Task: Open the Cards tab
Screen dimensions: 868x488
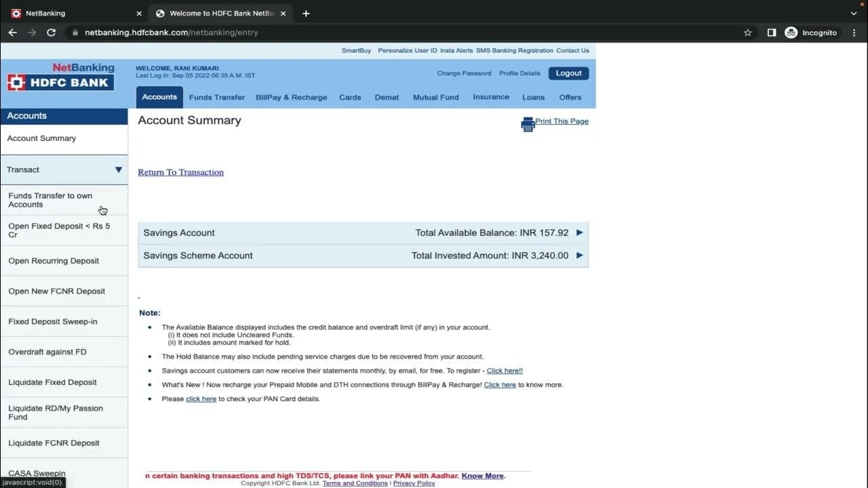Action: (350, 98)
